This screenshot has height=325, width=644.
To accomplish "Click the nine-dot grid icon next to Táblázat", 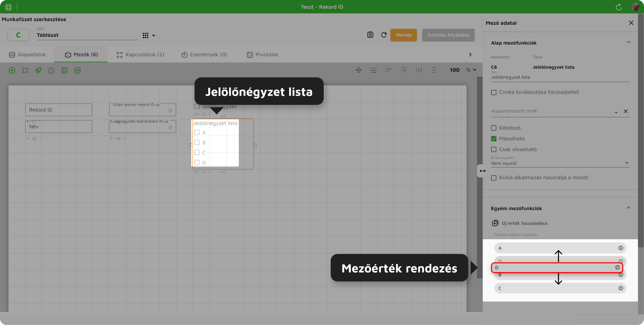I will coord(146,36).
